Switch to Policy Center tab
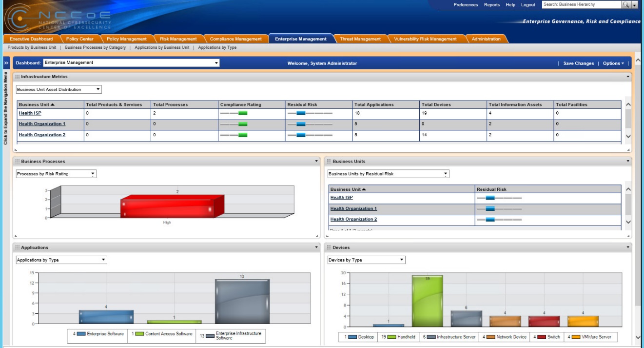 coord(79,39)
